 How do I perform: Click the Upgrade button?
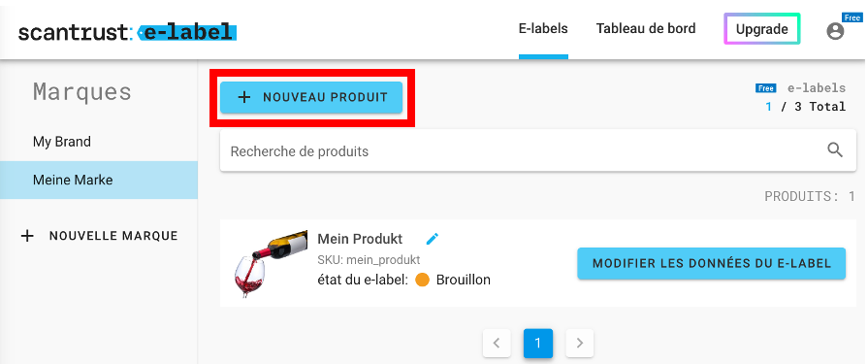761,29
